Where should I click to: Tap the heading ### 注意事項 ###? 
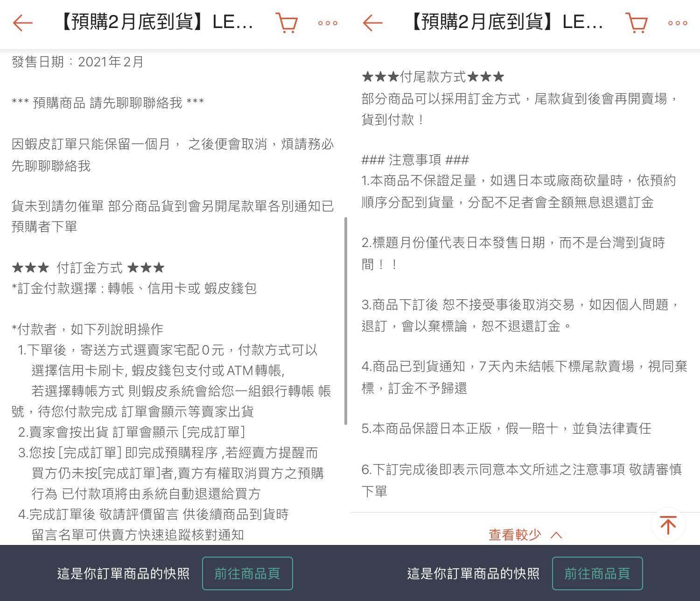click(415, 160)
